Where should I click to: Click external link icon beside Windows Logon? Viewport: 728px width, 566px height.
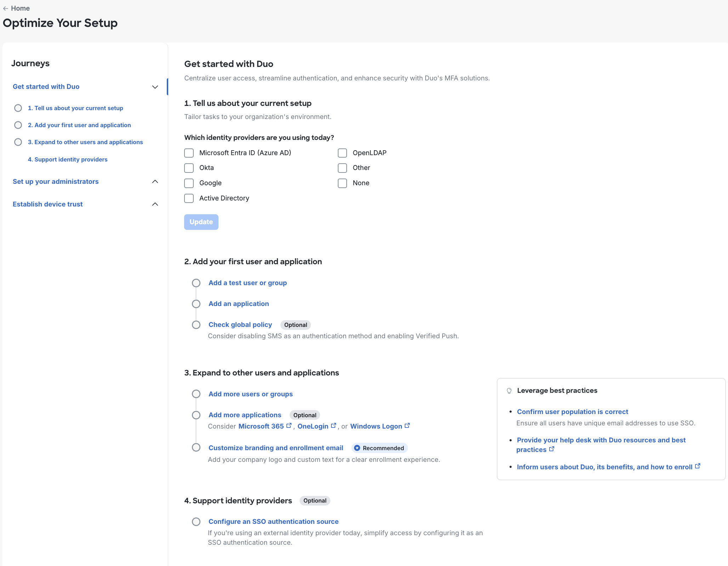407,426
